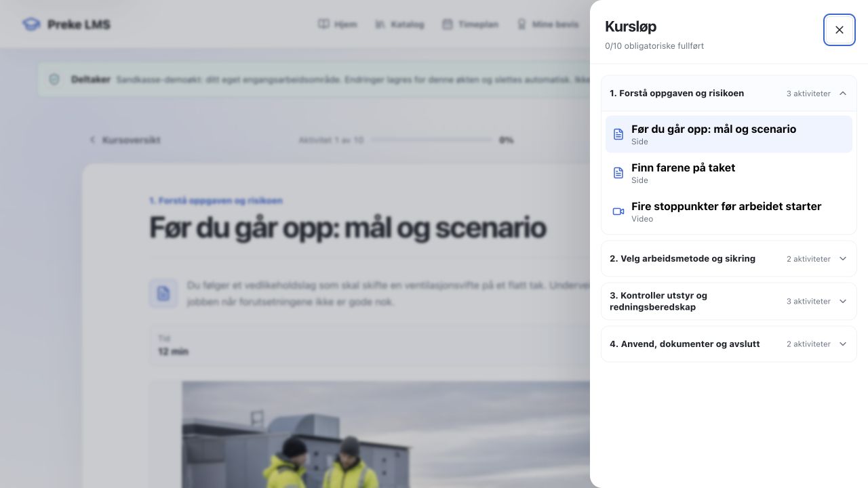Image resolution: width=868 pixels, height=488 pixels.
Task: Click the '12 min' duration value
Action: 173,352
